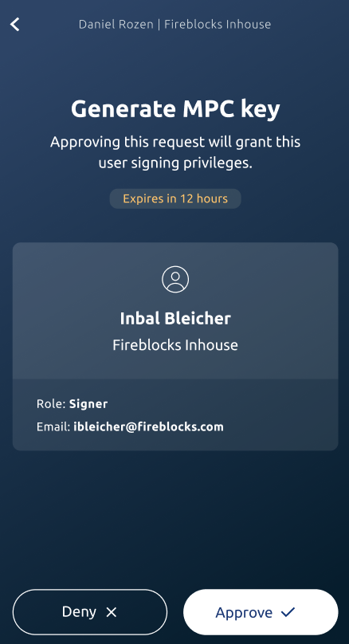Click Daniel Rozen in the header
Image resolution: width=349 pixels, height=644 pixels.
[116, 24]
